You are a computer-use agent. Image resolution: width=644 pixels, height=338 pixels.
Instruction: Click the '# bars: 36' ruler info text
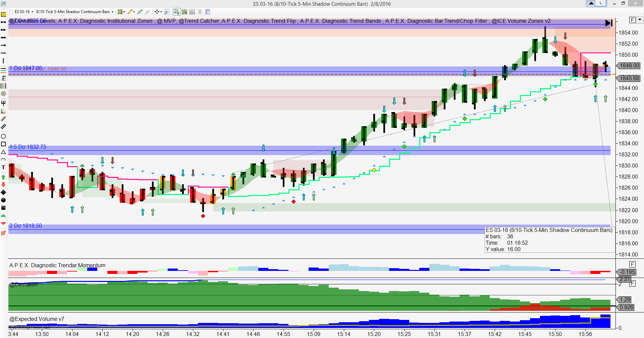(x=499, y=236)
